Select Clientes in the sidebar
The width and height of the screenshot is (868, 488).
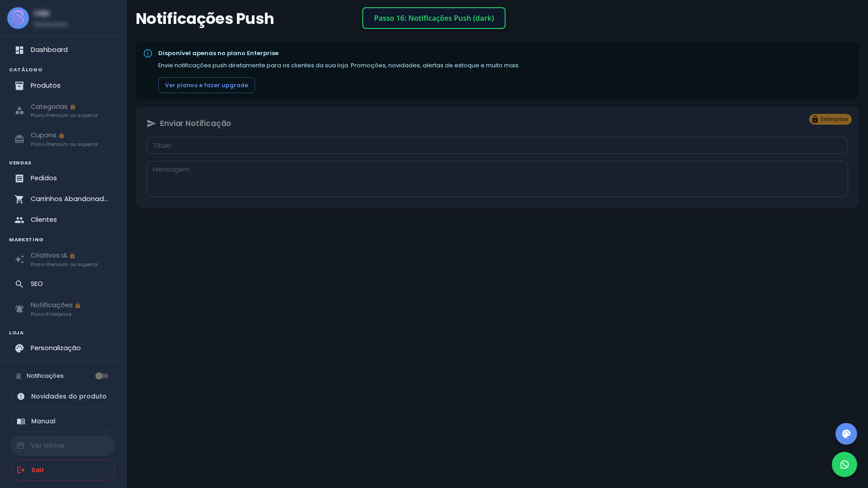pyautogui.click(x=63, y=220)
